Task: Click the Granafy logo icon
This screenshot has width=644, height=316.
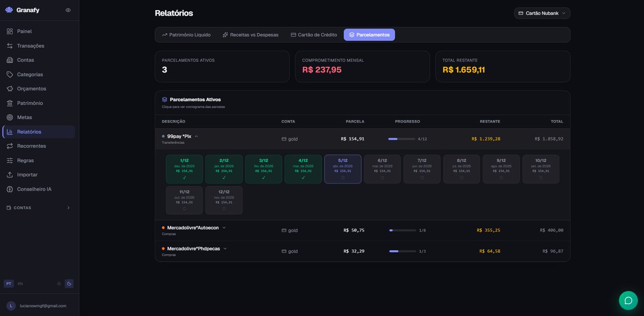Action: click(x=9, y=10)
